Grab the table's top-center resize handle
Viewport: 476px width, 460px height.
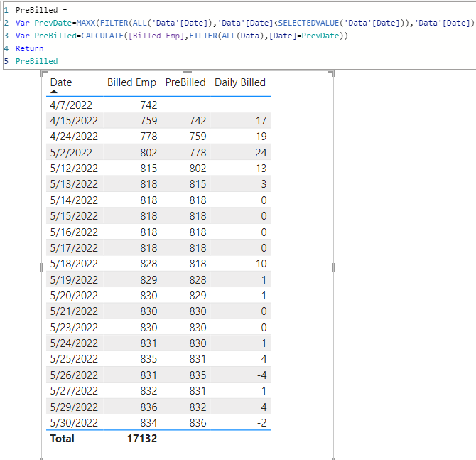(188, 71)
